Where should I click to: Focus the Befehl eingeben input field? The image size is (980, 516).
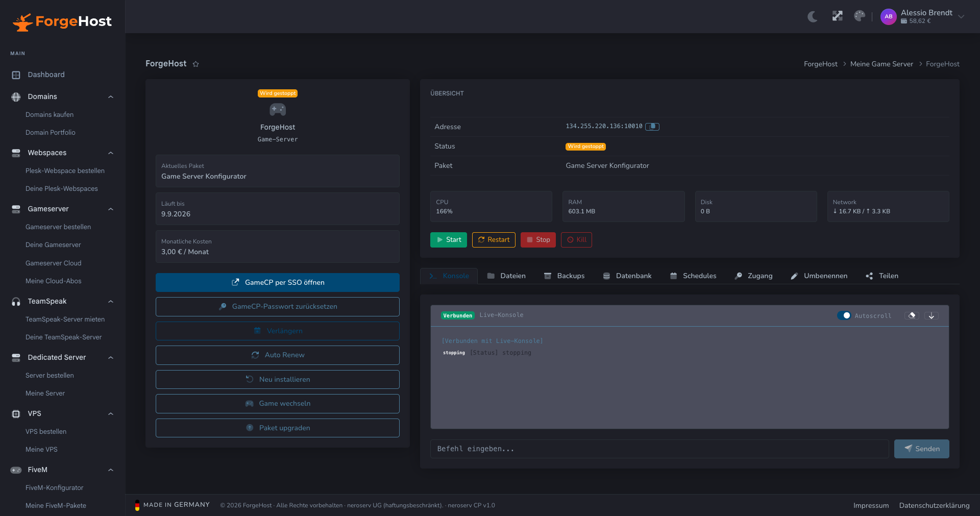[x=659, y=449]
